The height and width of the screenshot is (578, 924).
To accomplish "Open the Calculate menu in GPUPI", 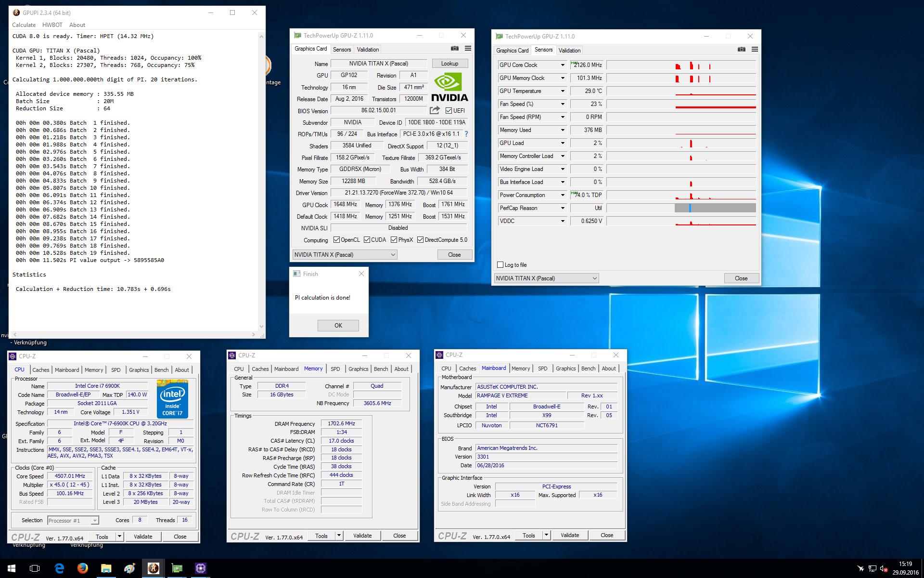I will (x=24, y=25).
